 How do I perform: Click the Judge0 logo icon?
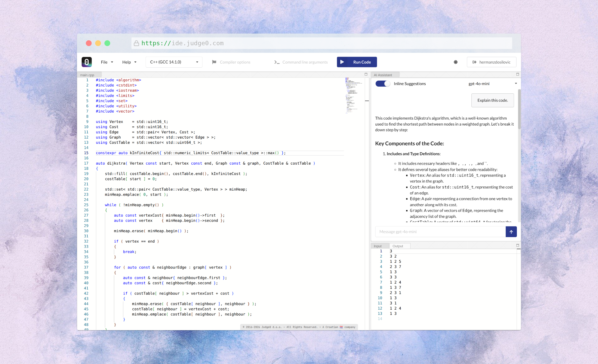87,62
